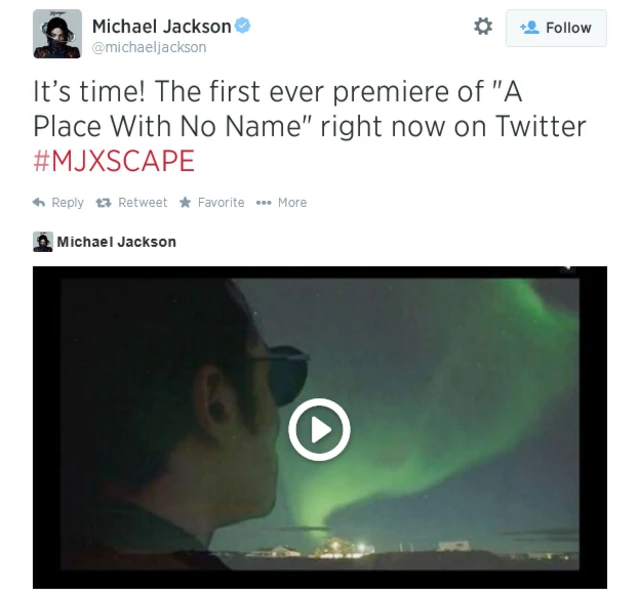This screenshot has height=594, width=640.
Task: Click small Michael Jackson avatar above video
Action: pyautogui.click(x=43, y=242)
